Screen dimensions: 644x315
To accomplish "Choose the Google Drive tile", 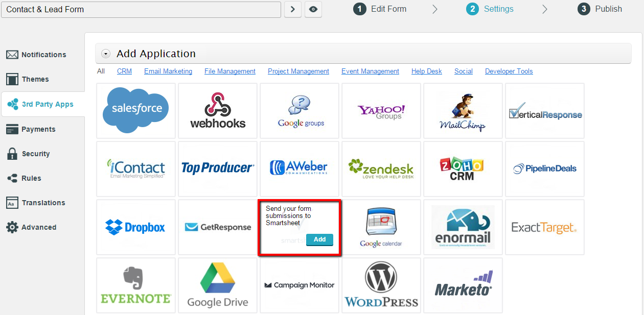I will (218, 285).
